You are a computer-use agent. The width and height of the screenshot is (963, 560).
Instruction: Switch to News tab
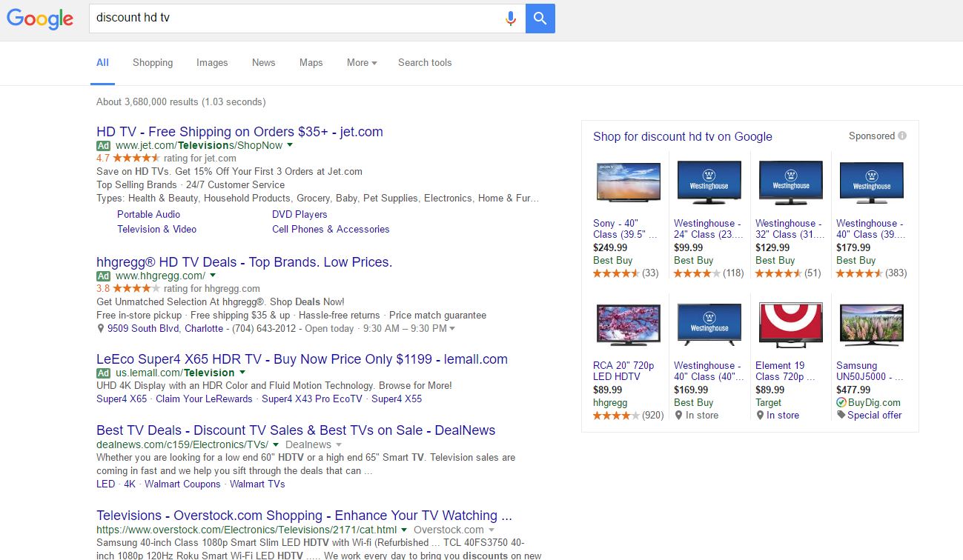tap(263, 63)
